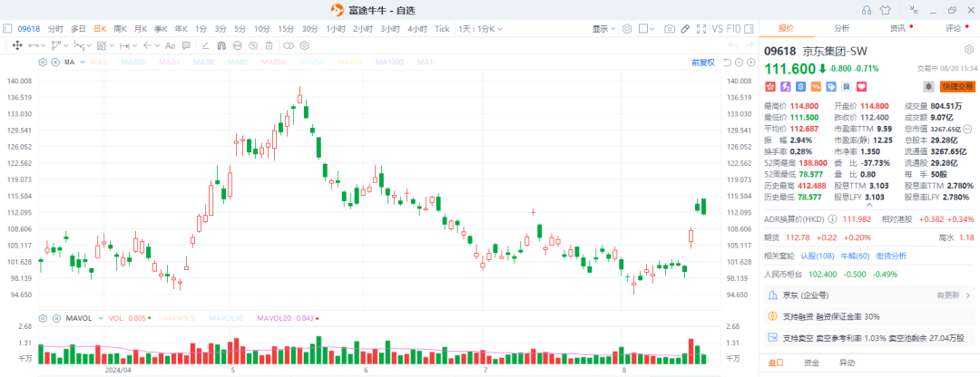Redo last drawing action arrow
This screenshot has width=980, height=377.
click(x=750, y=45)
